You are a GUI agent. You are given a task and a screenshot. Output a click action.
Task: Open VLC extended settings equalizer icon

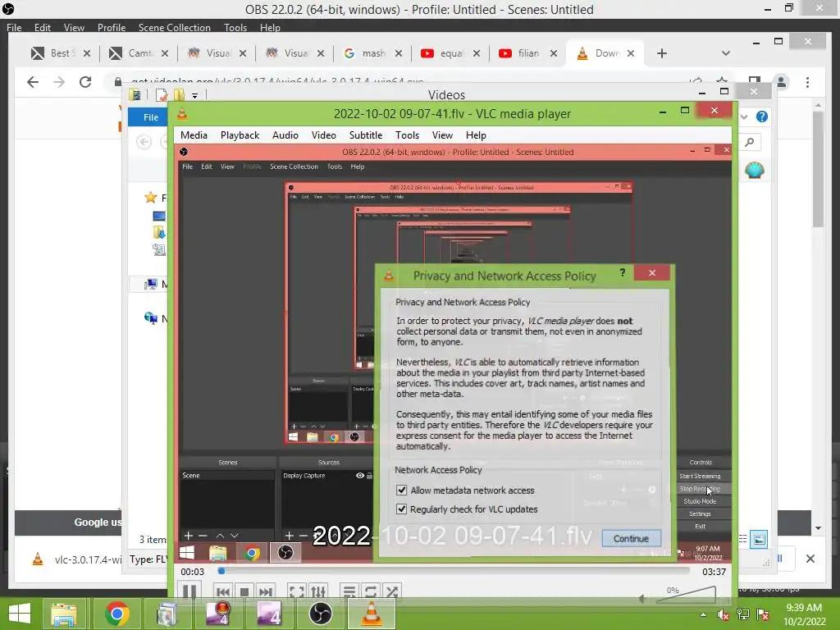[x=317, y=591]
